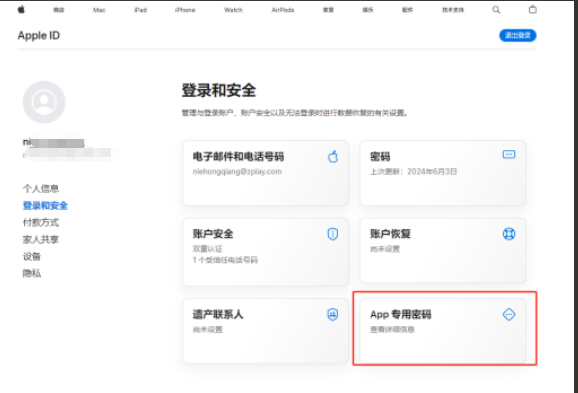The width and height of the screenshot is (578, 393).
Task: Open the 遗产联系人 card
Action: (265, 331)
